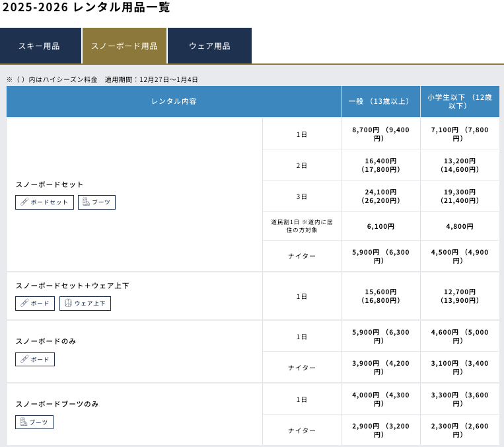504x447 pixels.
Task: Click the 4,500円(4,900円) ナイター price cell
Action: click(460, 256)
